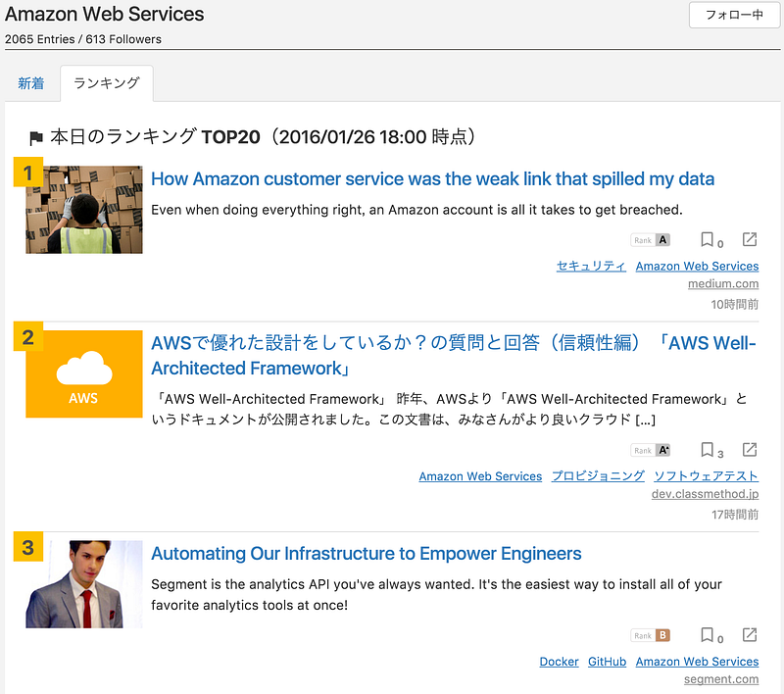Click description 'Even when doing everything right' text
The width and height of the screenshot is (784, 694).
[x=416, y=210]
